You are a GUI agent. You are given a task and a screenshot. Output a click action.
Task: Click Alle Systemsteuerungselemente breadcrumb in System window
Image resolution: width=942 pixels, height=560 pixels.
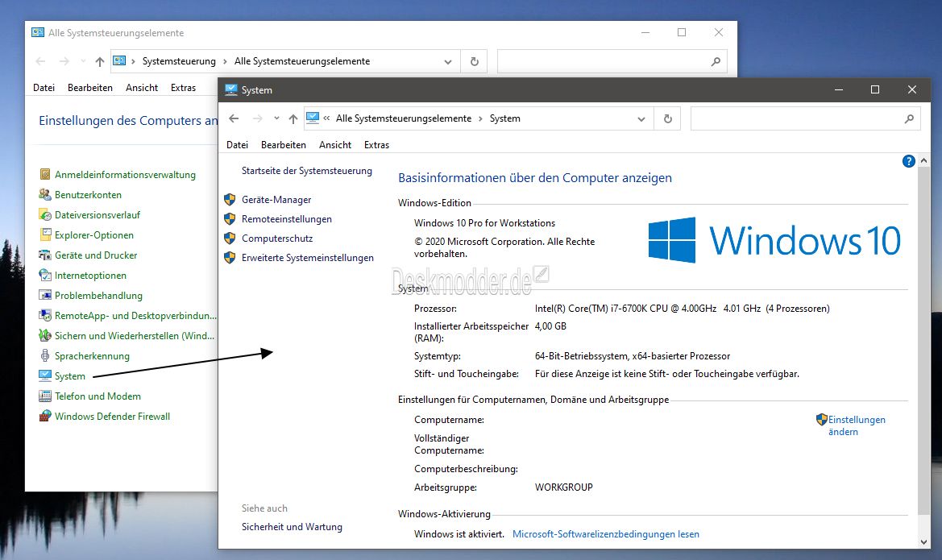(x=404, y=119)
